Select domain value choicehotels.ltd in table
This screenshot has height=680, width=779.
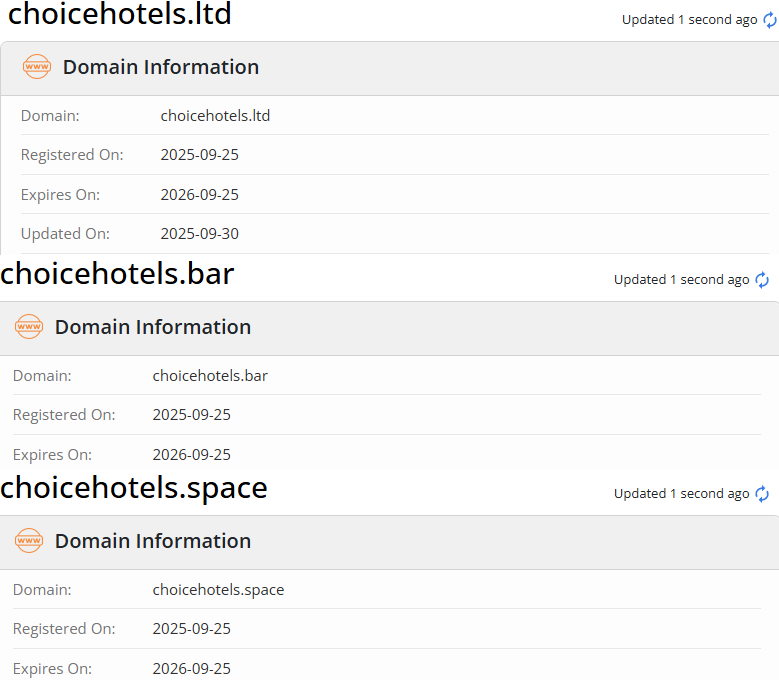click(215, 116)
